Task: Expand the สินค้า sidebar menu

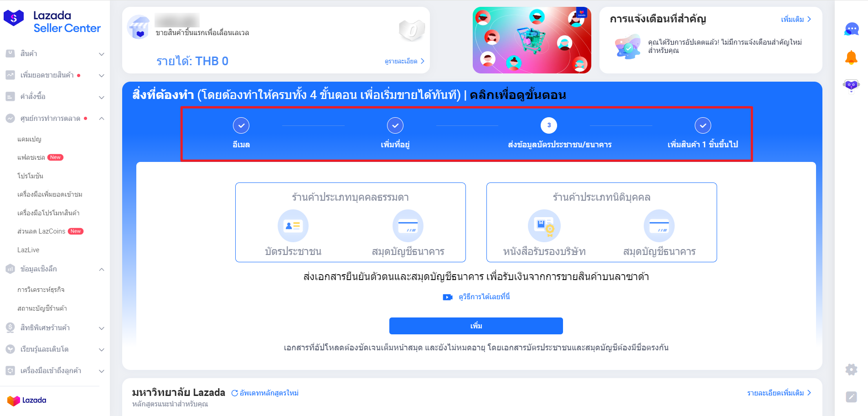Action: (55, 54)
